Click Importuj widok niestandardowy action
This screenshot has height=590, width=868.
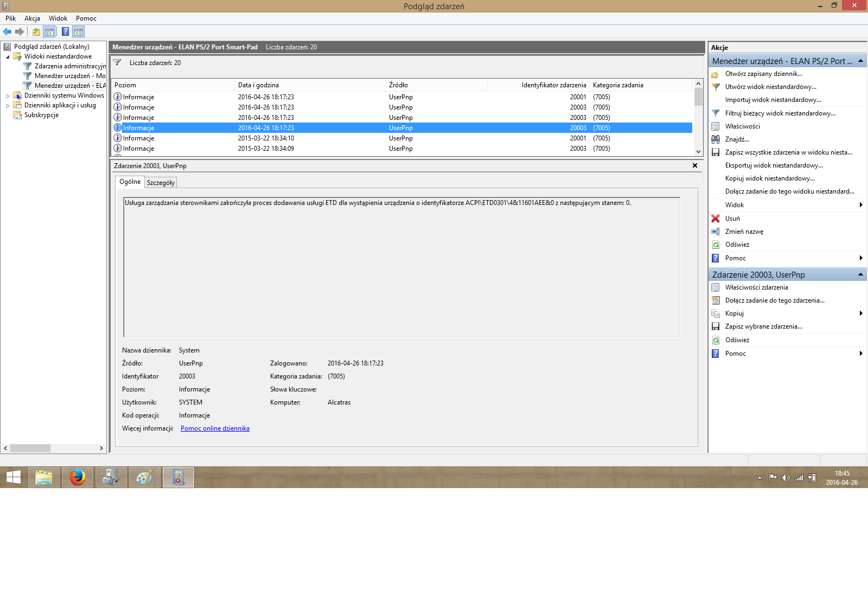[x=773, y=100]
